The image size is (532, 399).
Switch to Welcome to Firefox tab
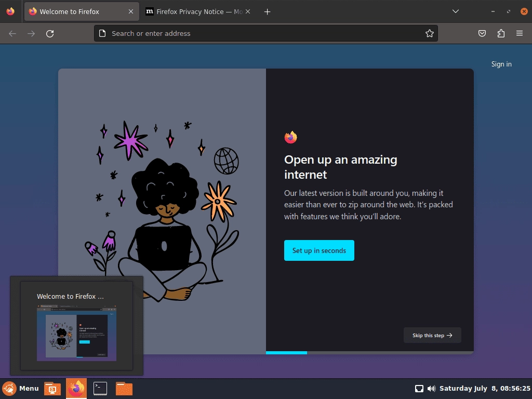tap(82, 11)
